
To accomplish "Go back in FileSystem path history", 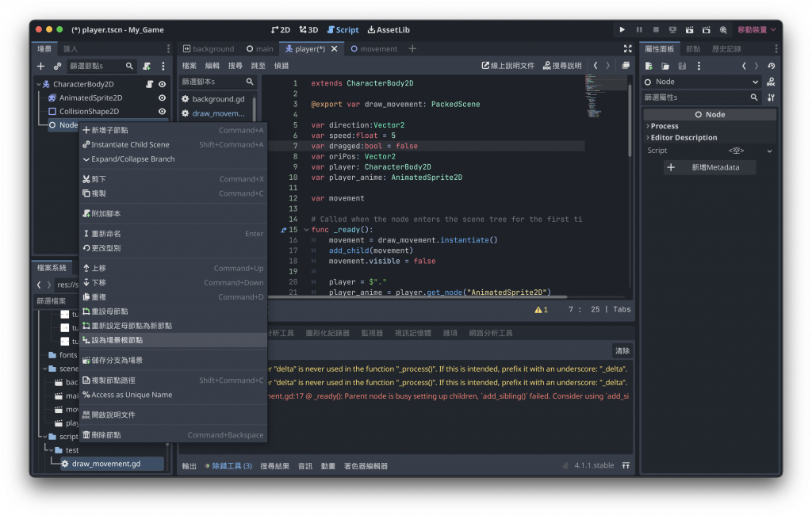I will point(39,285).
